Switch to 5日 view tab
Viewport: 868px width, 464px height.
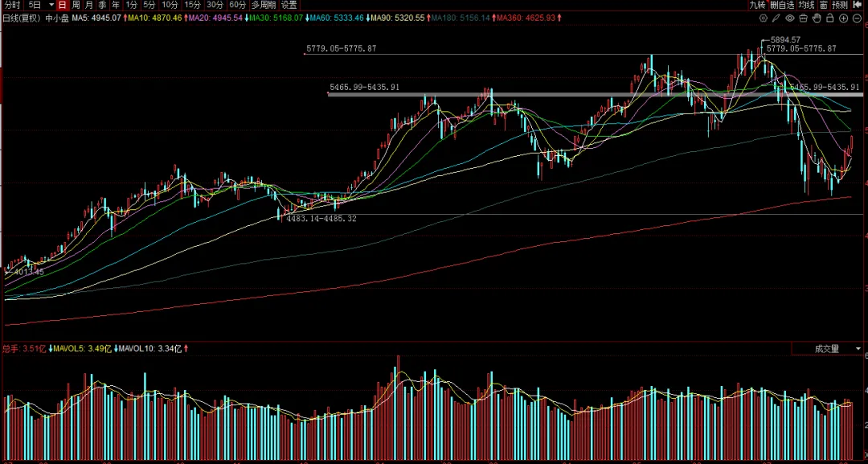(x=35, y=5)
